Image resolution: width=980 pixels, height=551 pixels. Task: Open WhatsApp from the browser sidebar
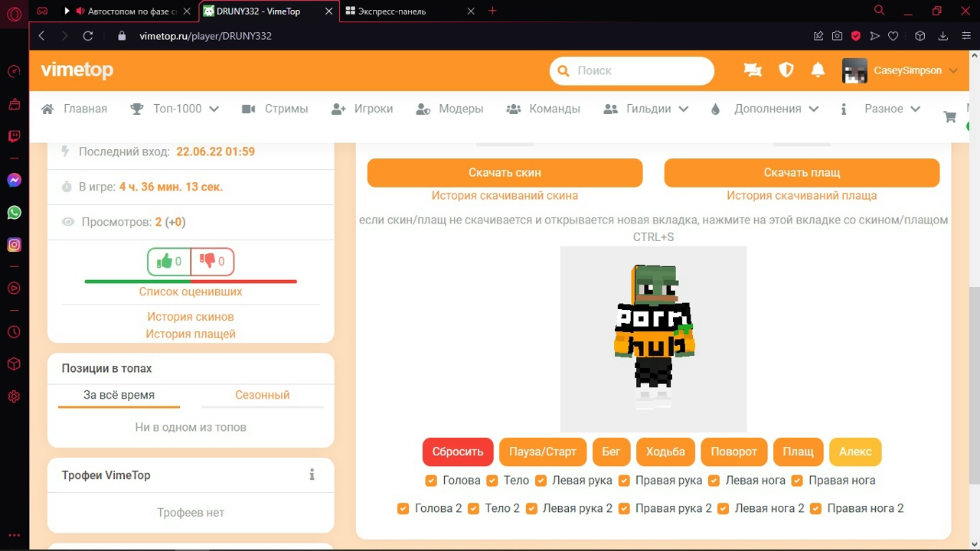pos(14,212)
